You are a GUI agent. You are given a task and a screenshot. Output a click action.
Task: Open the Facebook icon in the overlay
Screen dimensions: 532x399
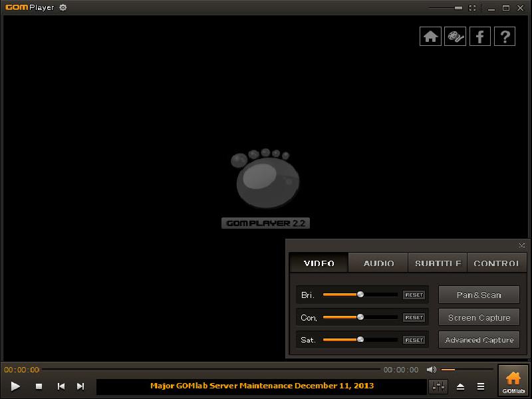(x=479, y=37)
